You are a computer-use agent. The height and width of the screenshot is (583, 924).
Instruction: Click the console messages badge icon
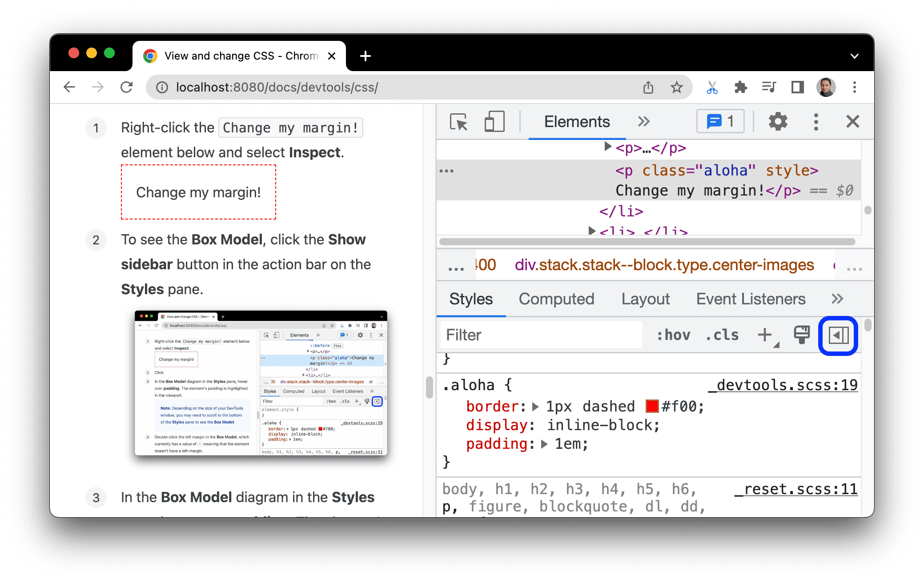722,122
